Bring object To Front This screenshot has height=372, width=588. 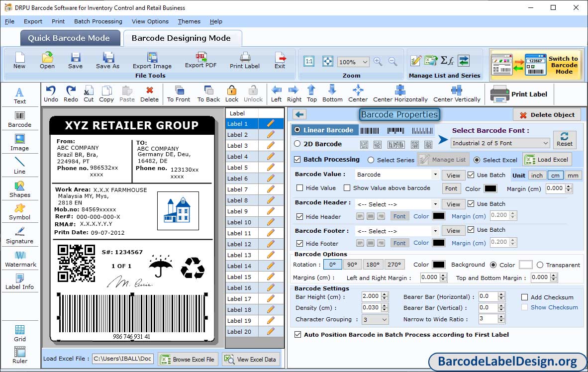click(179, 94)
